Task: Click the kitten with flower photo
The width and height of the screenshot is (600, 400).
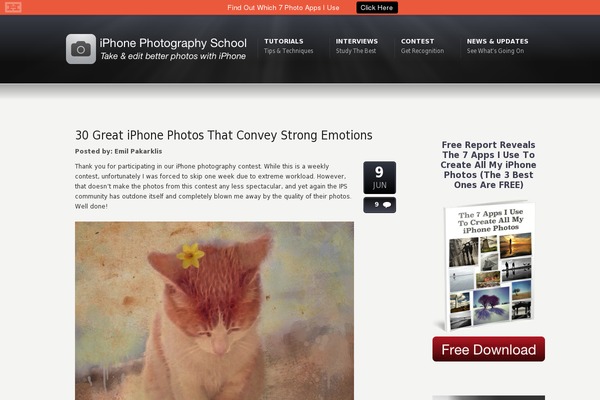Action: point(214,311)
